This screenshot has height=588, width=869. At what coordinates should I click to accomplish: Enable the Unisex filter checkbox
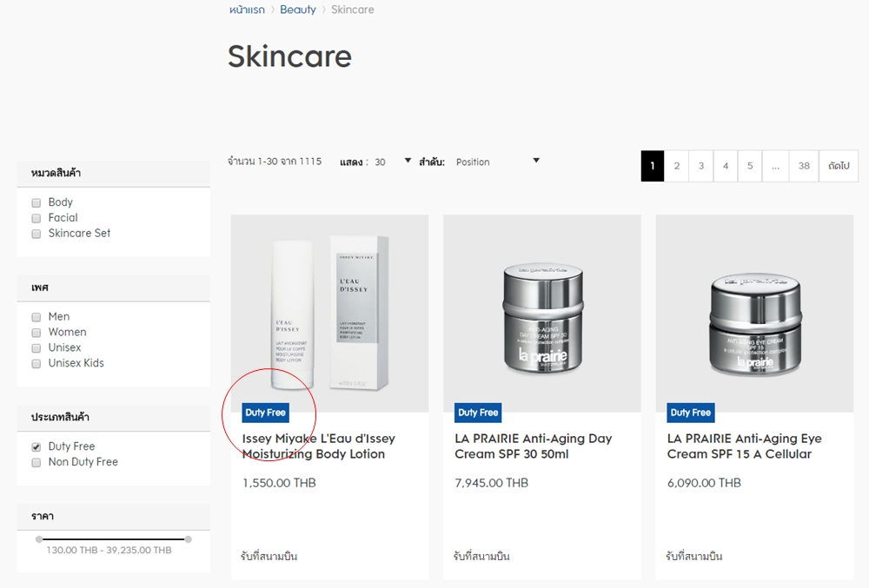click(x=36, y=348)
